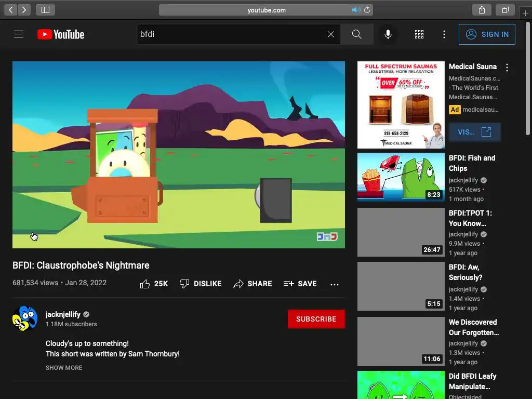Start voice search with the microphone
Viewport: 532px width, 399px height.
[x=388, y=34]
